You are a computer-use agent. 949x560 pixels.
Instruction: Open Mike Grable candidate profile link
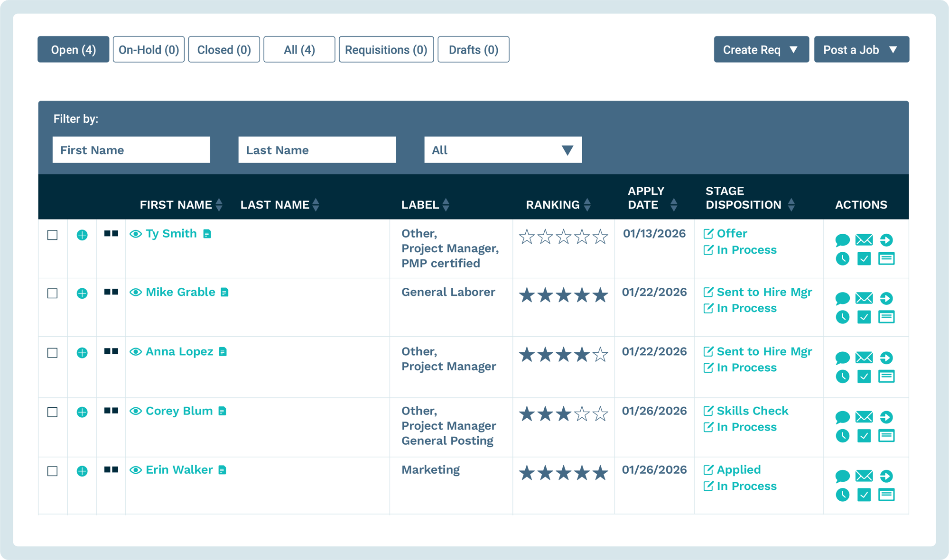point(180,292)
